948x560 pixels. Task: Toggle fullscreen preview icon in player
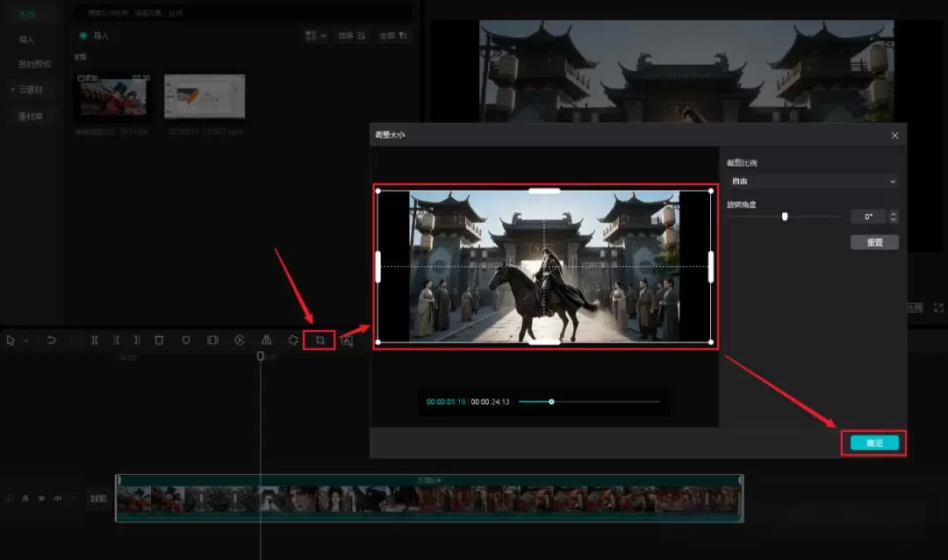tap(938, 308)
